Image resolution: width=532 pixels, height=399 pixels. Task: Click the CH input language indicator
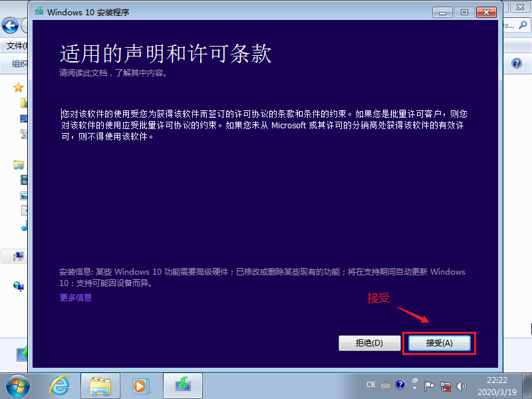pos(371,384)
